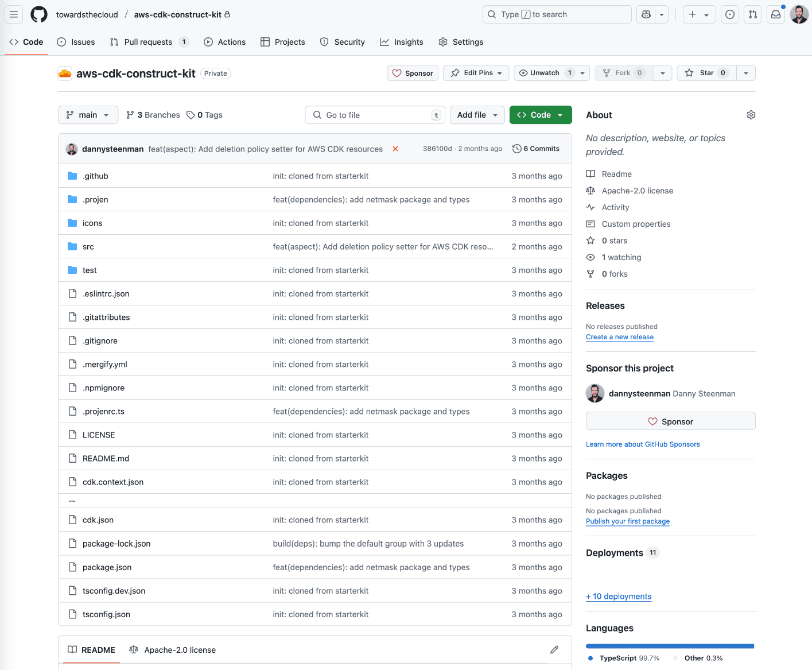The height and width of the screenshot is (670, 812).
Task: Click Other 0.3% language entry
Action: [698, 658]
